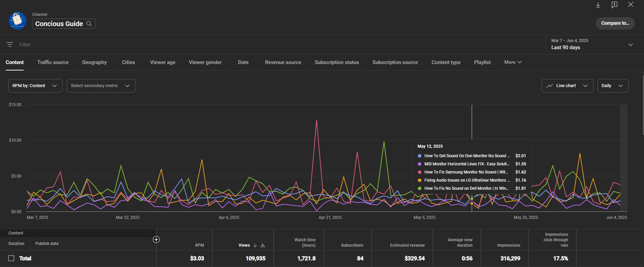Close the advanced analytics view
This screenshot has height=267, width=644.
click(631, 4)
